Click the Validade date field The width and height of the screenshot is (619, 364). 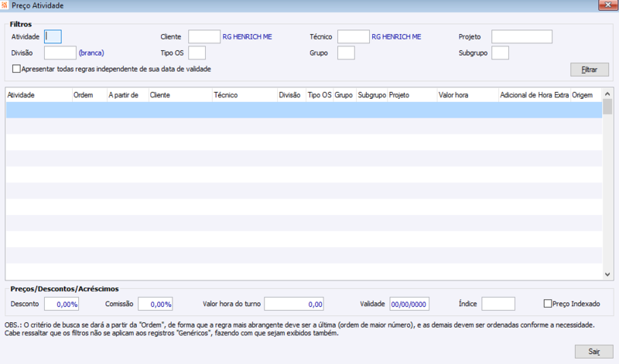coord(409,304)
